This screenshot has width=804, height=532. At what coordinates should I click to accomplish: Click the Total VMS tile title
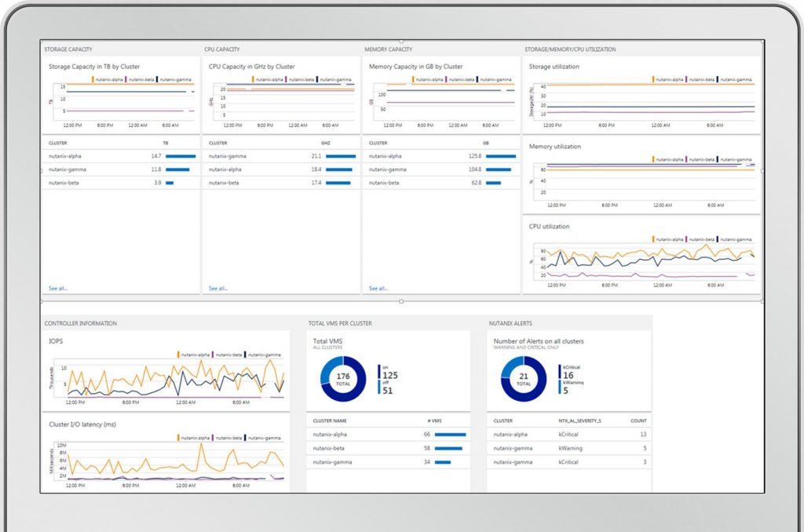327,341
